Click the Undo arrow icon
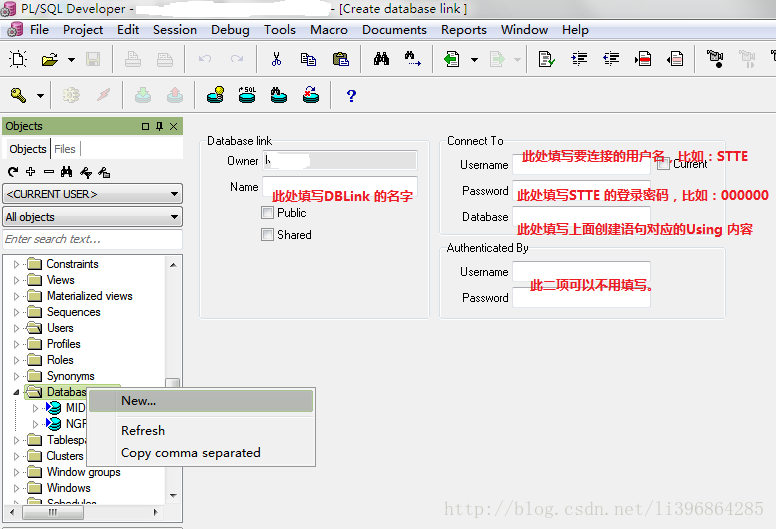The image size is (776, 529). [205, 59]
